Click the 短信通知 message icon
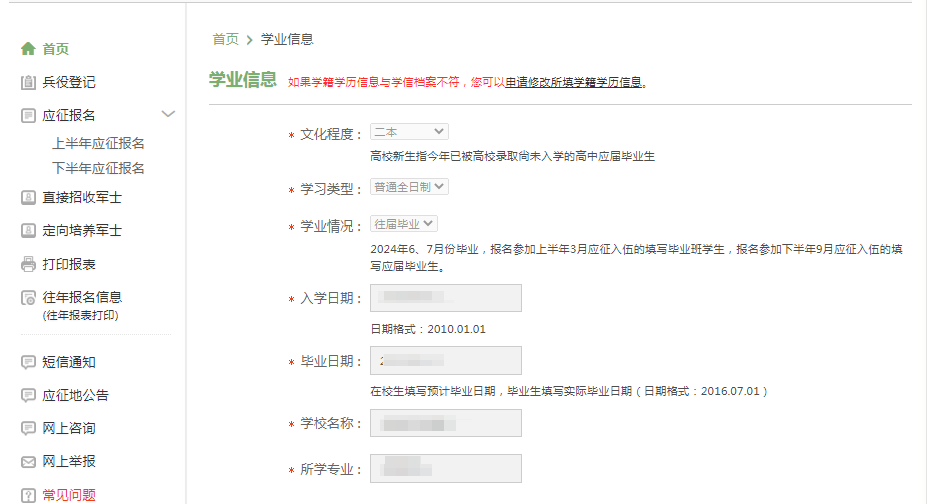The image size is (927, 504). (x=28, y=362)
